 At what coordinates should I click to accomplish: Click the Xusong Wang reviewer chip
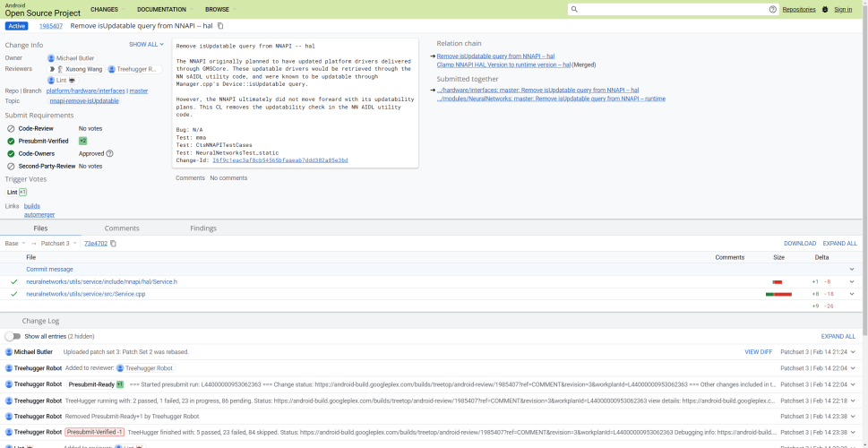click(x=76, y=69)
